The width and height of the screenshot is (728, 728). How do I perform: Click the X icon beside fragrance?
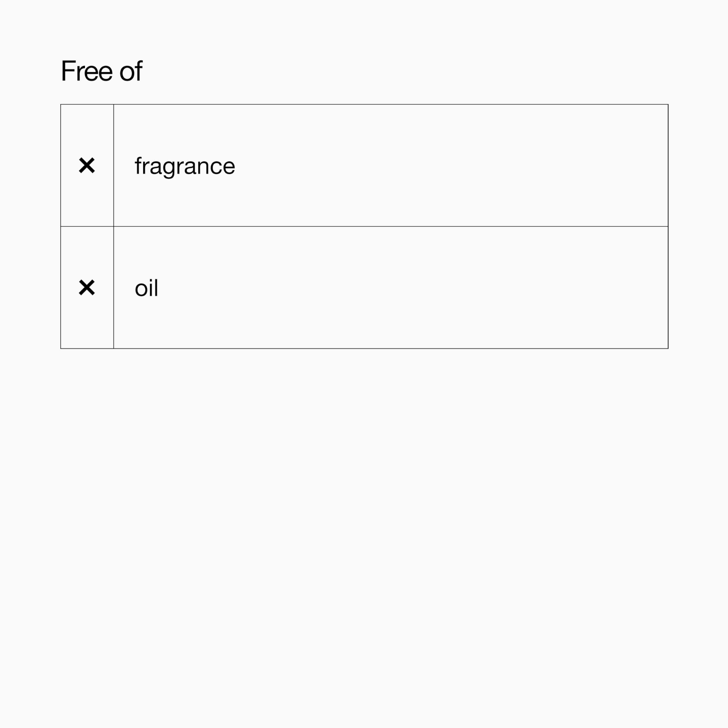[87, 166]
